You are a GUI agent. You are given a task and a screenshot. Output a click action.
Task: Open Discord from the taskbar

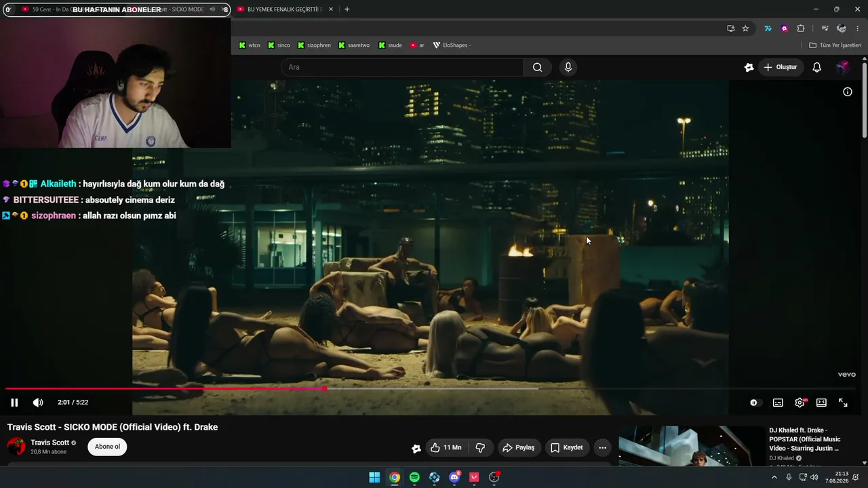click(x=454, y=477)
